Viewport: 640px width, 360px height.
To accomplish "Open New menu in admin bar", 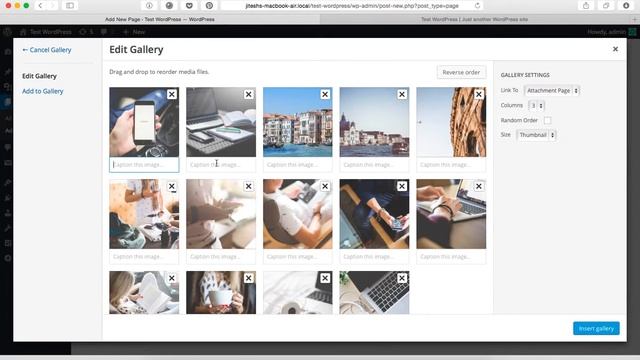I will click(134, 31).
